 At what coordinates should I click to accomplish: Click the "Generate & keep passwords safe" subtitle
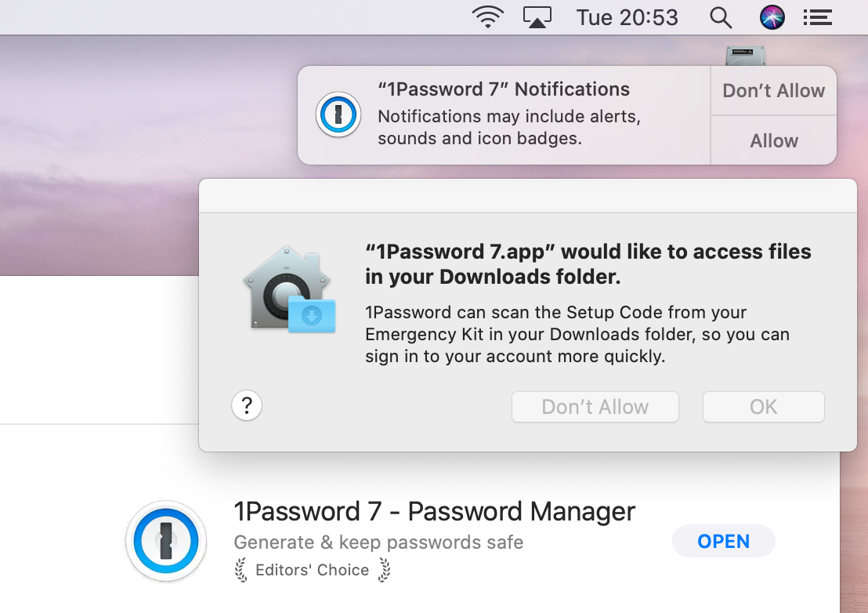(378, 542)
